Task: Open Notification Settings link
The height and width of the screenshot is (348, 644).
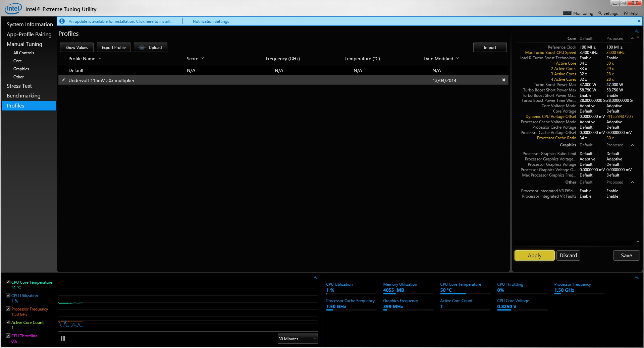Action: [x=211, y=21]
